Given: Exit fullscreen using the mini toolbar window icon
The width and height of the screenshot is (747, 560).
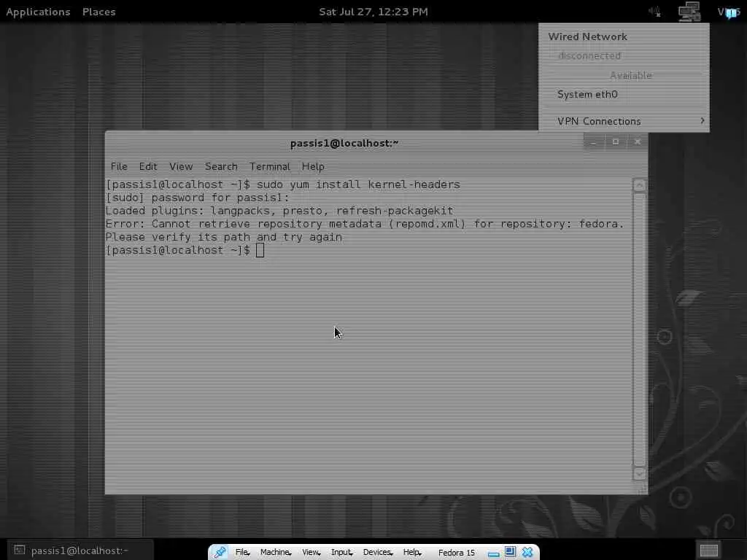Looking at the screenshot, I should coord(510,551).
